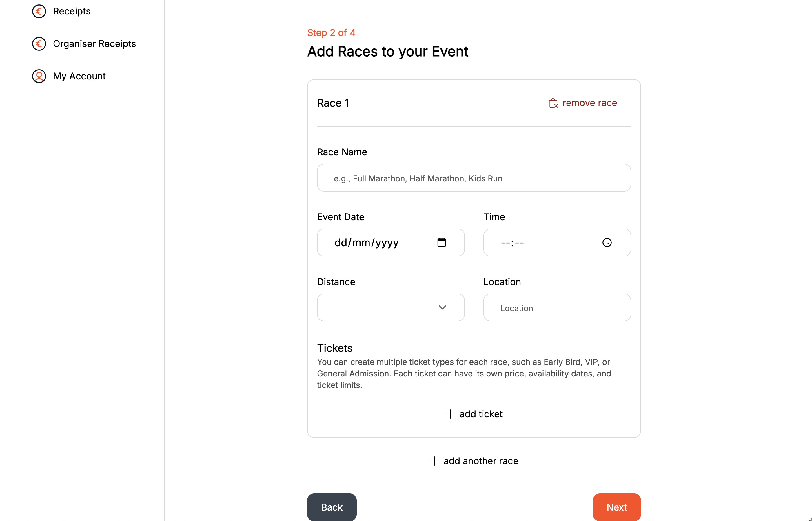812x521 pixels.
Task: Click the plus icon beside add ticket
Action: click(450, 414)
